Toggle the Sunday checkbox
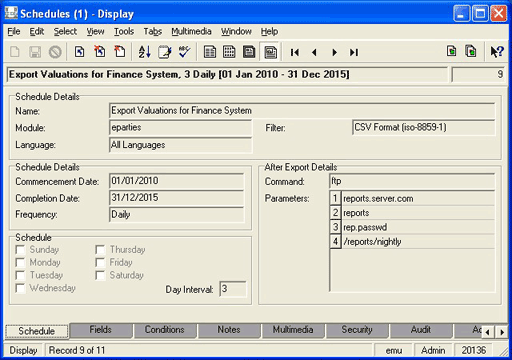Screen dimensions: 512x360 20,250
